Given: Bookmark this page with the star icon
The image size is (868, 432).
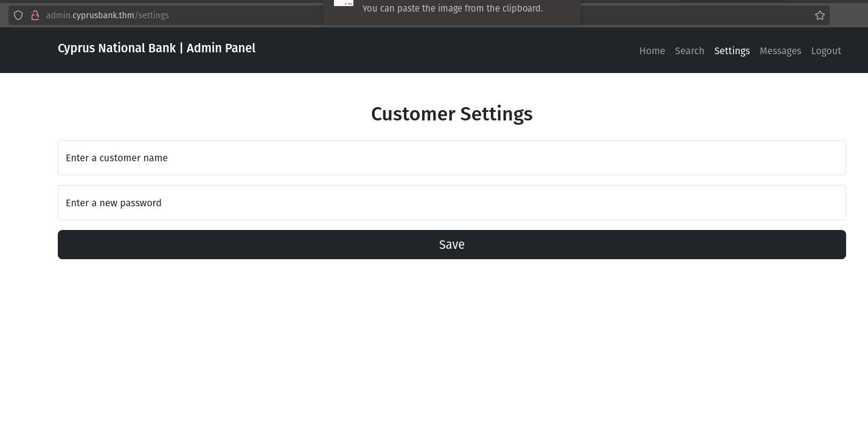Looking at the screenshot, I should click(820, 15).
